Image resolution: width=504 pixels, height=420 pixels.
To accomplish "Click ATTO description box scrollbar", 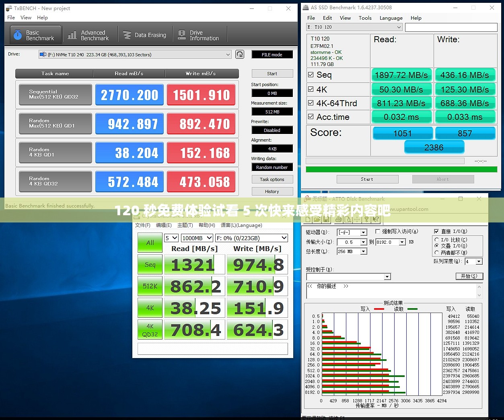I will (479, 291).
